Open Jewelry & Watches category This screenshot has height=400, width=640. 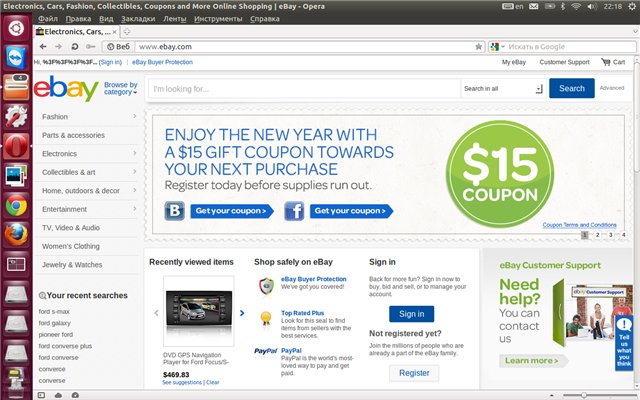tap(72, 264)
